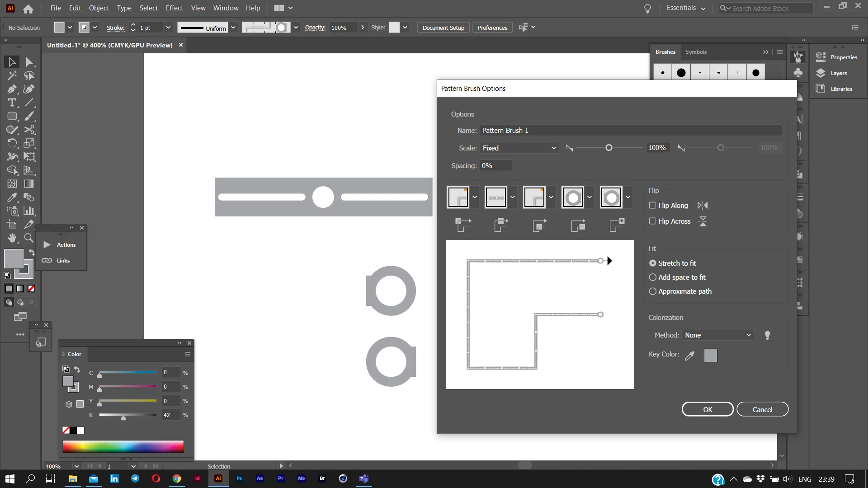Click the Key Color eyedropper icon
This screenshot has width=868, height=488.
point(689,356)
